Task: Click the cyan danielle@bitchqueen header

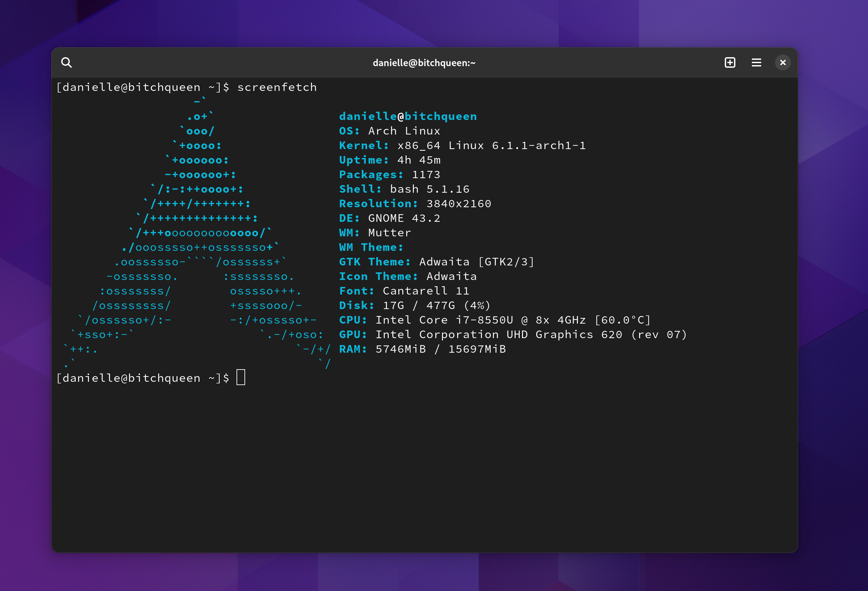Action: [x=408, y=116]
